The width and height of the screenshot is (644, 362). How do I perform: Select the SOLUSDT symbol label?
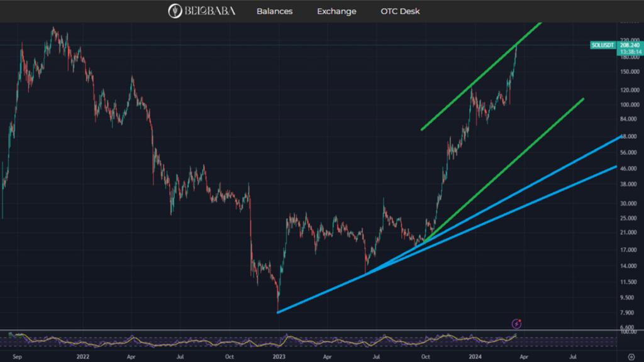tap(602, 45)
